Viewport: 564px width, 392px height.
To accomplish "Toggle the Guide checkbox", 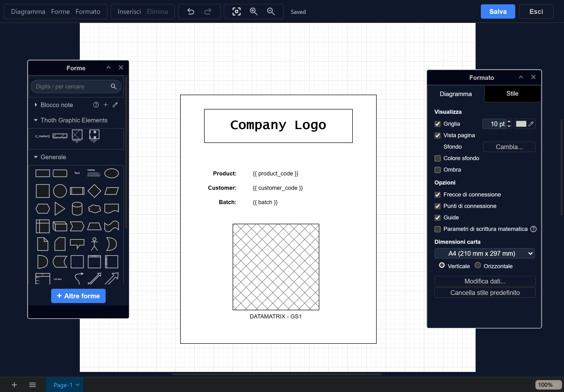I will (x=438, y=218).
